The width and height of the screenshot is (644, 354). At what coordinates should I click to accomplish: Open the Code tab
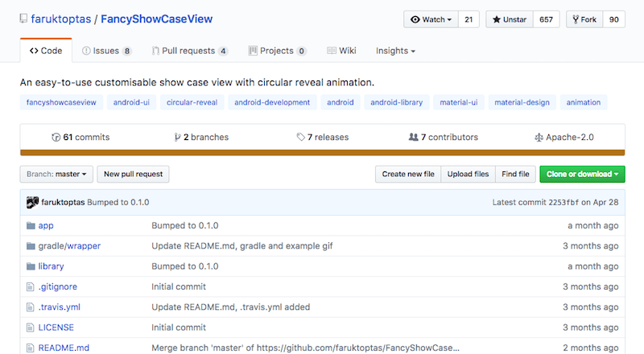pyautogui.click(x=46, y=51)
